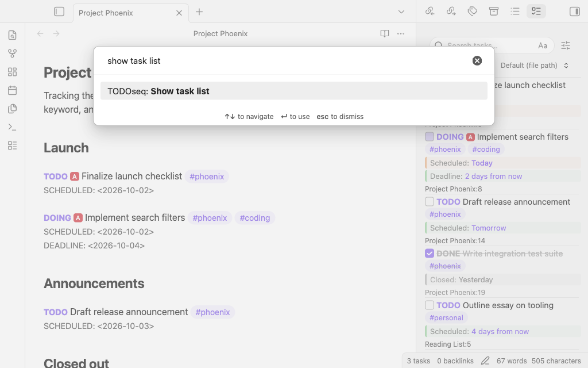The height and width of the screenshot is (368, 588).
Task: Open the quick switcher from the ribbon
Action: coord(13,35)
